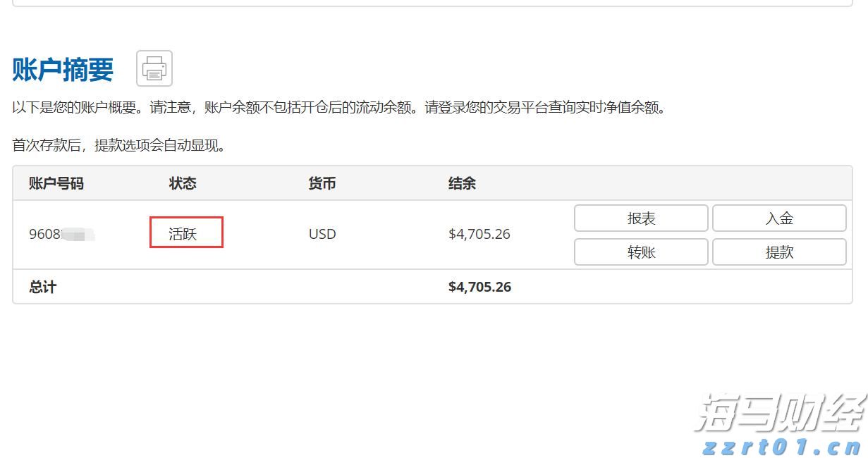The width and height of the screenshot is (868, 458).
Task: Select the 转账 transfer button
Action: pos(640,252)
